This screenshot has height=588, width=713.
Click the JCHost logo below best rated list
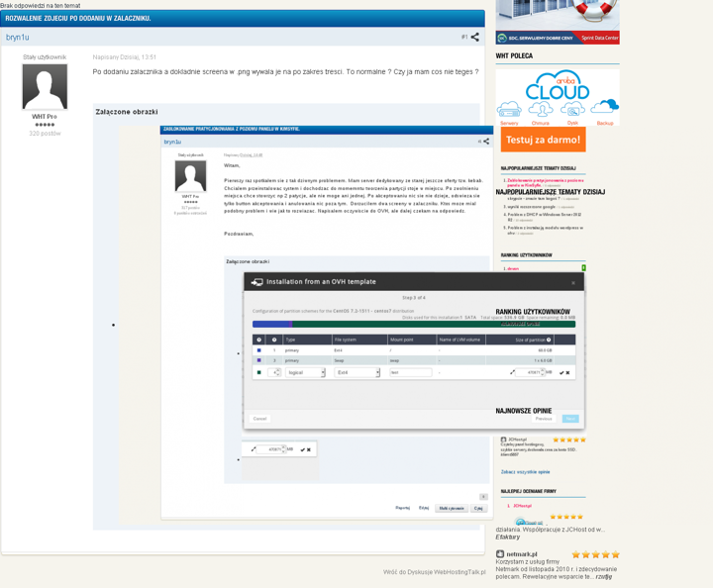click(x=529, y=522)
